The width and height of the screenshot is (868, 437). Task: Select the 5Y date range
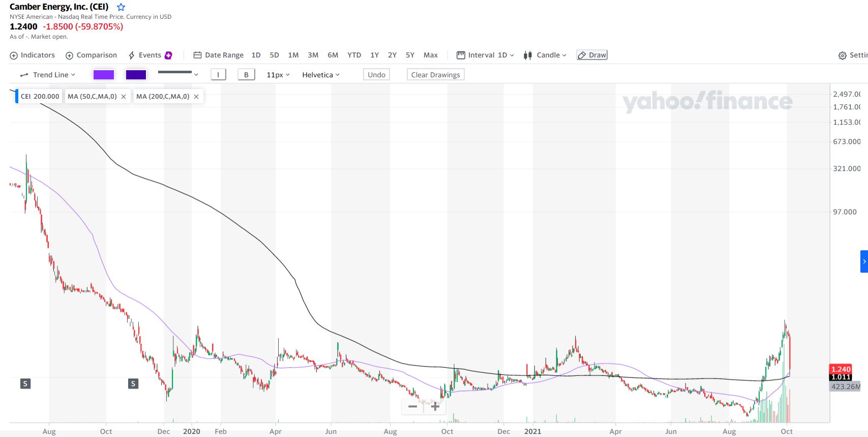pos(410,55)
